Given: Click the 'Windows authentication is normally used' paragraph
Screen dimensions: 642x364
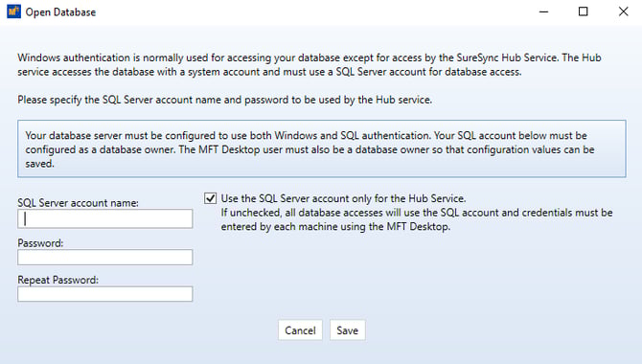Looking at the screenshot, I should coord(310,65).
